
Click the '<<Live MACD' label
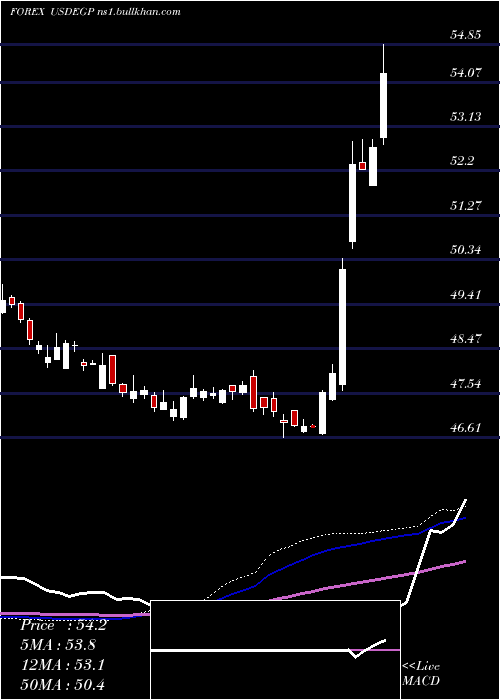pos(421,673)
